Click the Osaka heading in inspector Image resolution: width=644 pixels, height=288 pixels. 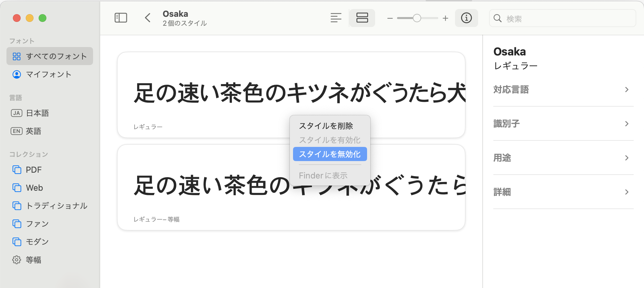click(x=509, y=52)
